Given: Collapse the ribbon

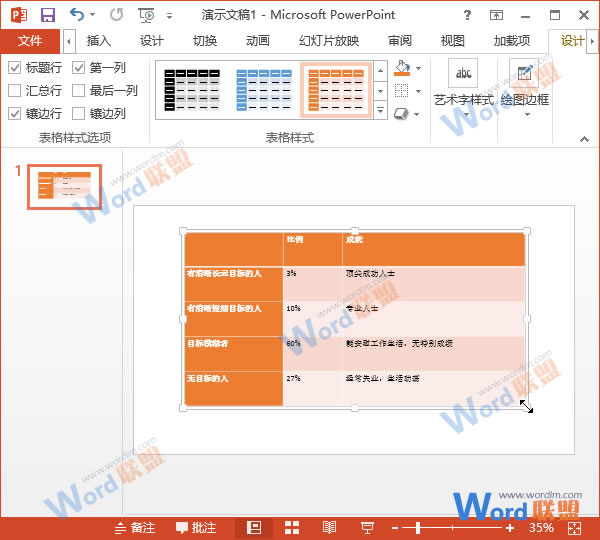Looking at the screenshot, I should click(x=584, y=139).
